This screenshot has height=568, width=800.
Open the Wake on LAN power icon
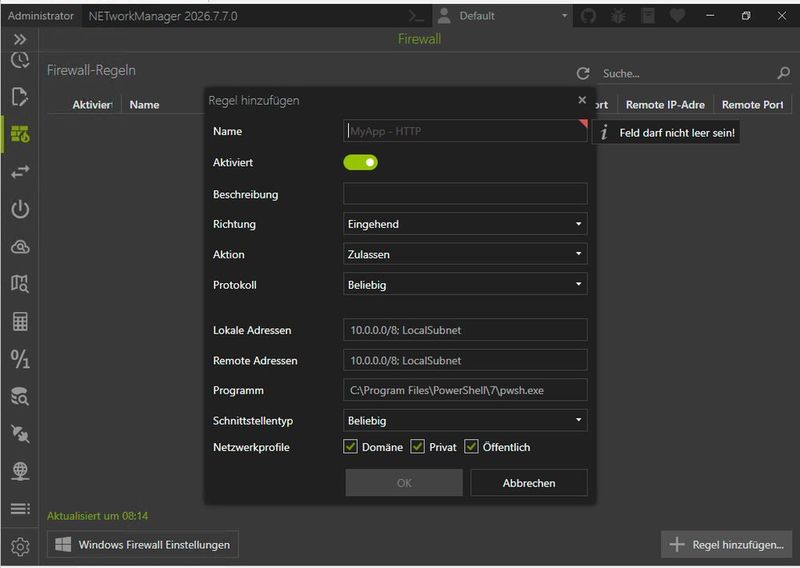(x=20, y=209)
